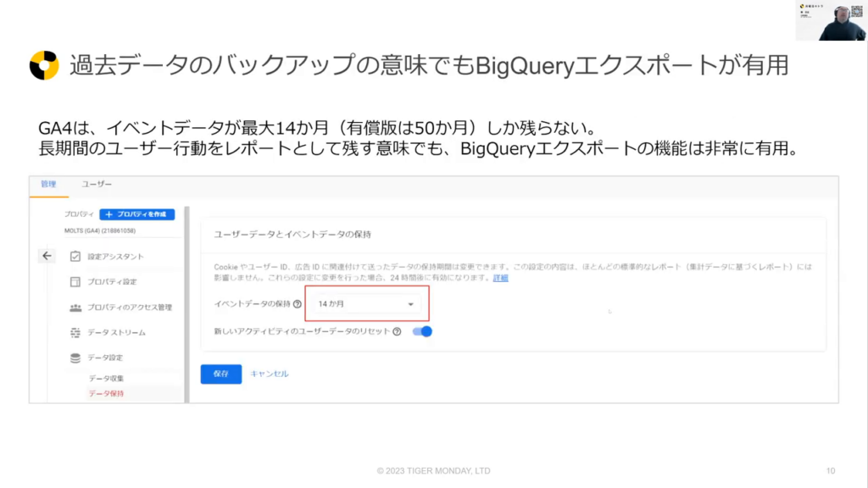Switch to the ユーザー tab
Image resolution: width=868 pixels, height=488 pixels.
pos(97,185)
